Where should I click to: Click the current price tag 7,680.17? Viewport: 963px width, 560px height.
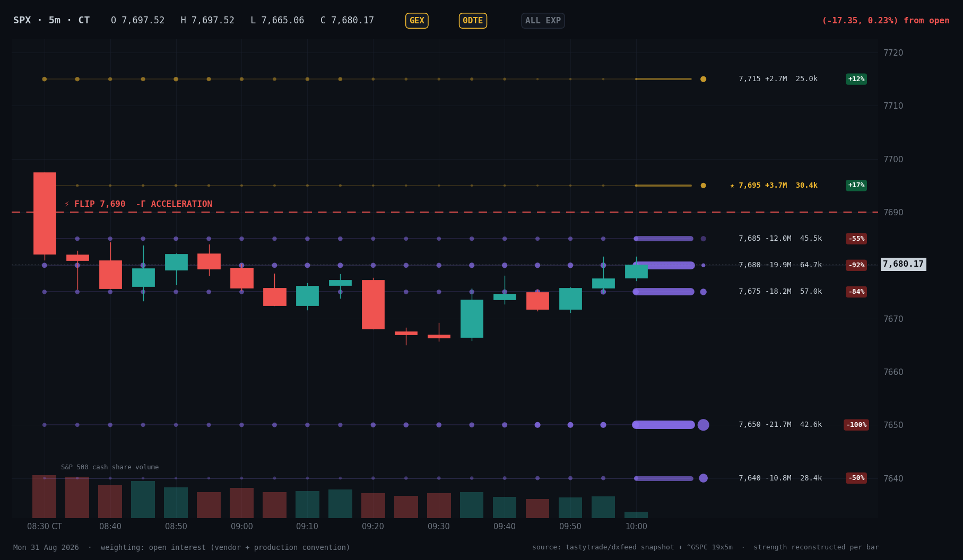click(x=903, y=264)
